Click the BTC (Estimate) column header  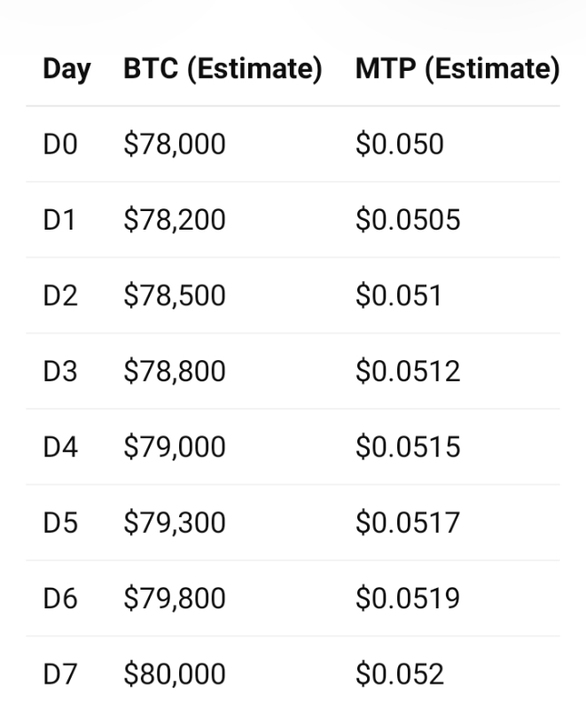[x=223, y=69]
